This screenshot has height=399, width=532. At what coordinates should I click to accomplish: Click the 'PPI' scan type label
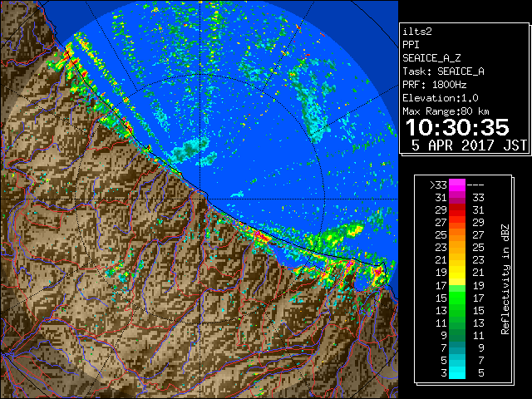click(411, 45)
